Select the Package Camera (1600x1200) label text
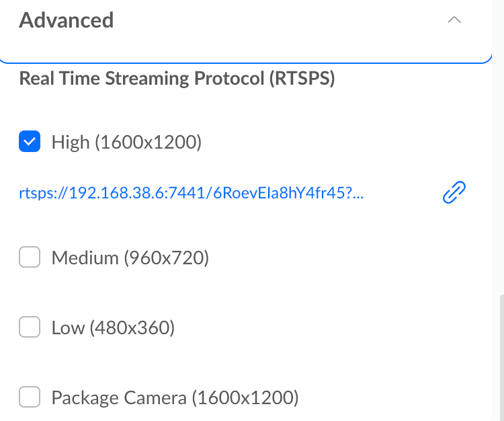This screenshot has width=504, height=421. 175,398
